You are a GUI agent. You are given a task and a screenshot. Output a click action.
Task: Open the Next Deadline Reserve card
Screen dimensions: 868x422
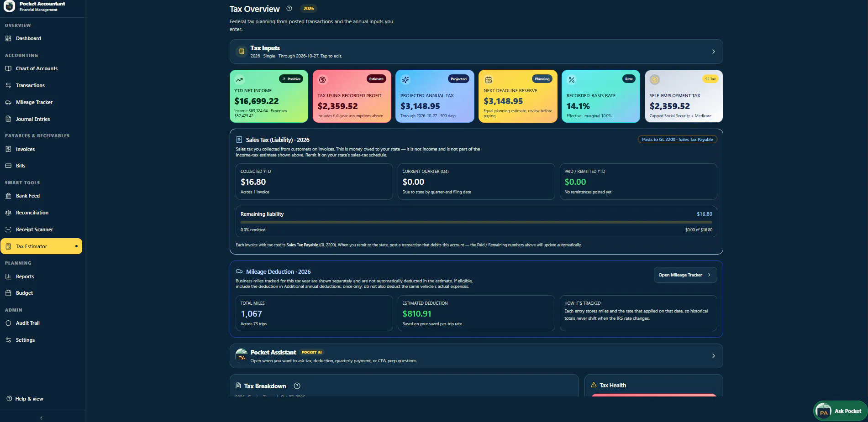coord(518,96)
